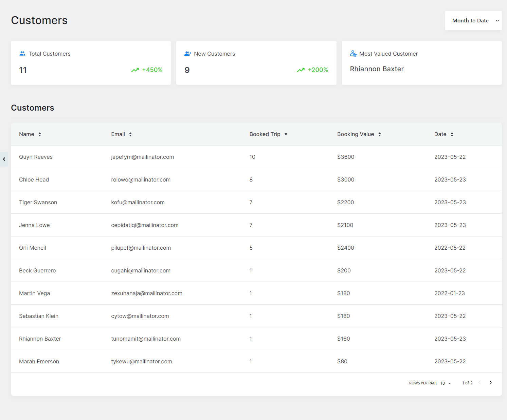The width and height of the screenshot is (507, 420).
Task: Click Booked Trip sort descending arrow
Action: tap(286, 134)
